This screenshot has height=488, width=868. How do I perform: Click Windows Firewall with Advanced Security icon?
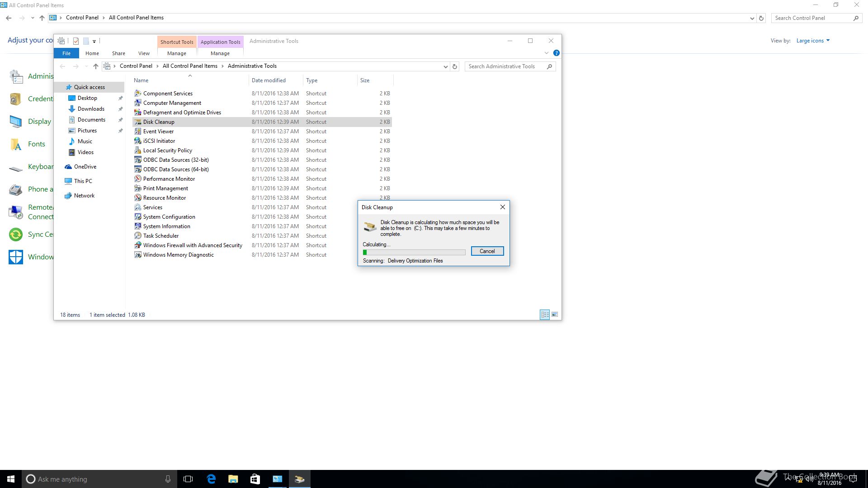(138, 245)
